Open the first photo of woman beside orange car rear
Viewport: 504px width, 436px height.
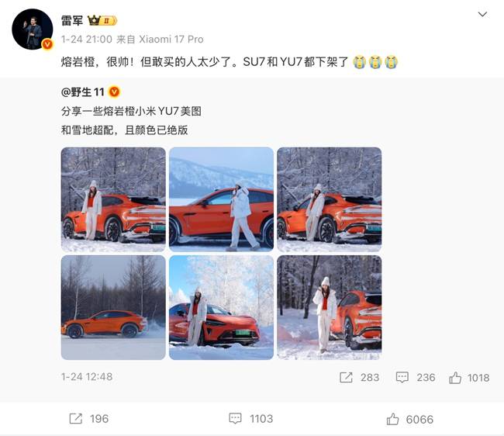point(113,199)
